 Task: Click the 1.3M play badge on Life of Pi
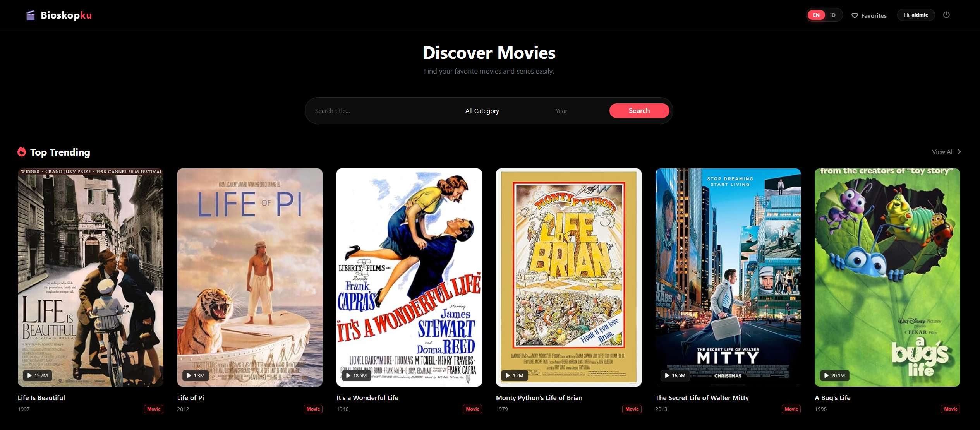pyautogui.click(x=196, y=375)
